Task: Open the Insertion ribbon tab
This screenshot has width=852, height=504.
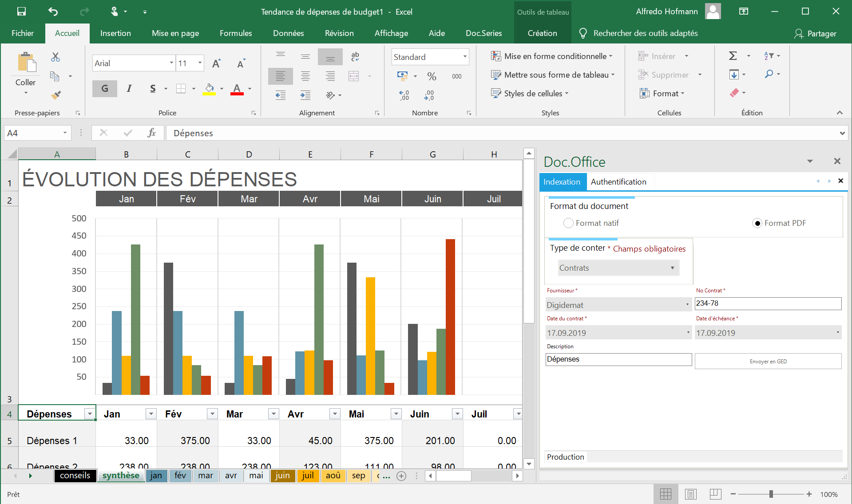Action: [x=115, y=33]
